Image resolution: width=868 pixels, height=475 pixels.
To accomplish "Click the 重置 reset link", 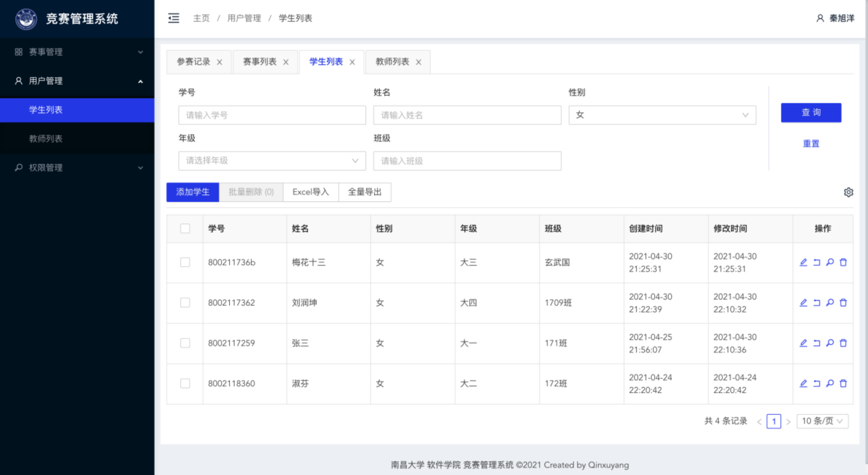I will pyautogui.click(x=811, y=144).
